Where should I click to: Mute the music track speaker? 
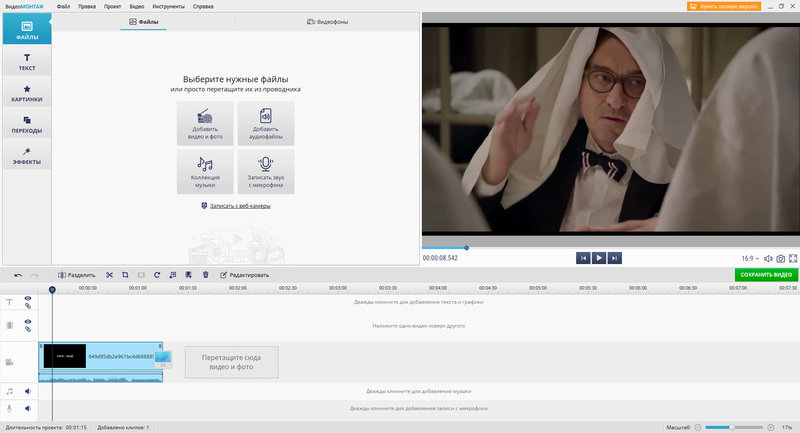click(x=28, y=391)
